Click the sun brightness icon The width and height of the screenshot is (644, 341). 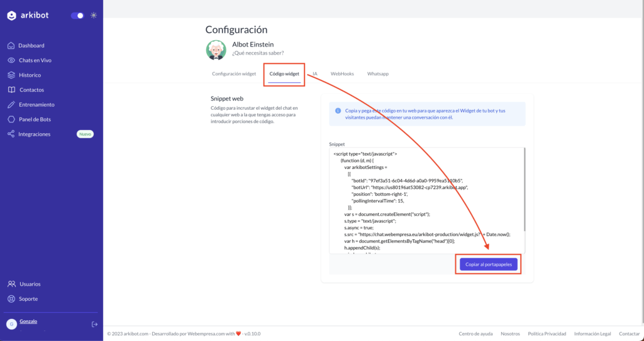click(94, 16)
